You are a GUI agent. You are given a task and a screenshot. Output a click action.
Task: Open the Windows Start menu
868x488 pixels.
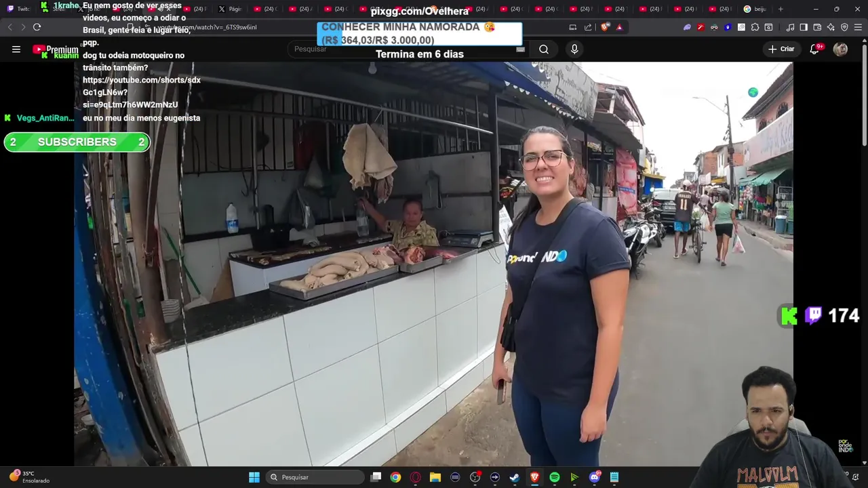tap(254, 477)
